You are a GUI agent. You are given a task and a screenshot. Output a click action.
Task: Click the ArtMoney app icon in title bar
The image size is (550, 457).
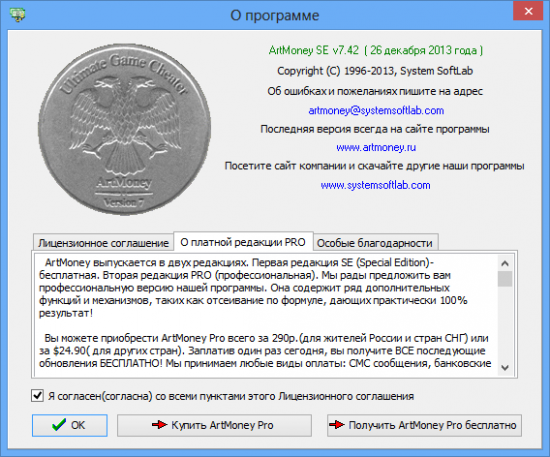point(17,14)
